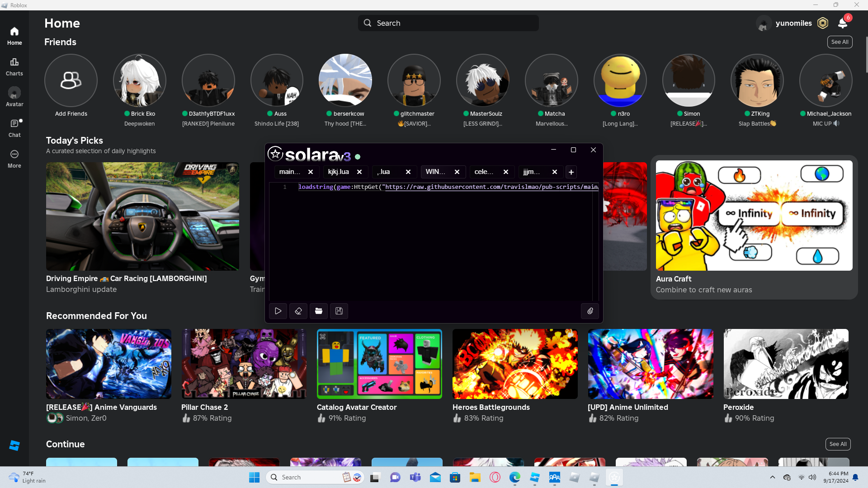Clear editor with eraser icon
868x488 pixels.
point(298,311)
